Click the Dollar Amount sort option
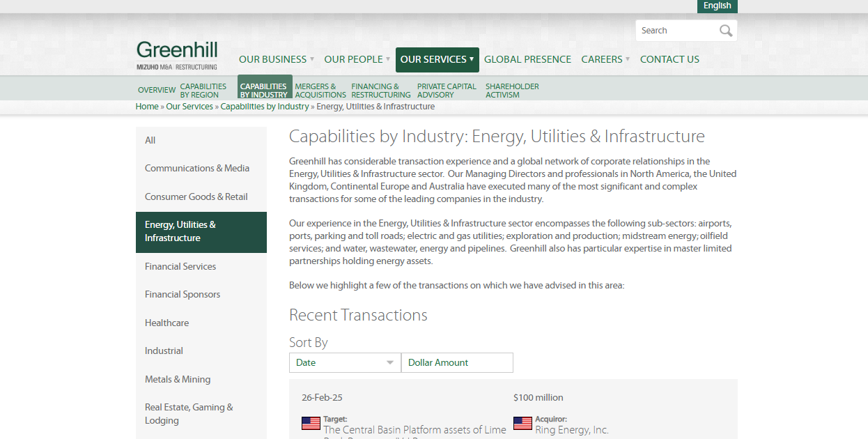The height and width of the screenshot is (439, 868). point(457,362)
